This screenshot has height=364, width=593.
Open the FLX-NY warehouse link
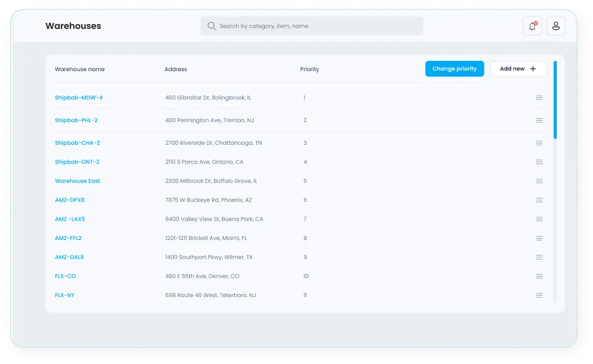[x=64, y=295]
